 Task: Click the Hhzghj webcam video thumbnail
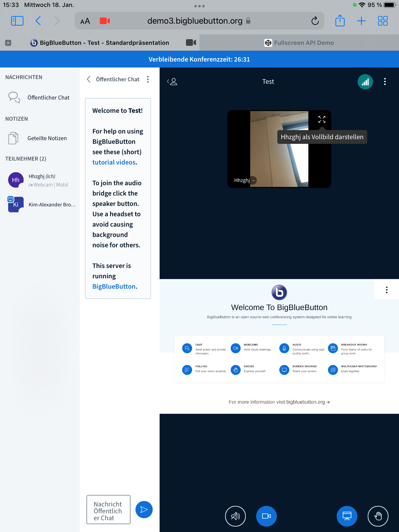point(279,149)
